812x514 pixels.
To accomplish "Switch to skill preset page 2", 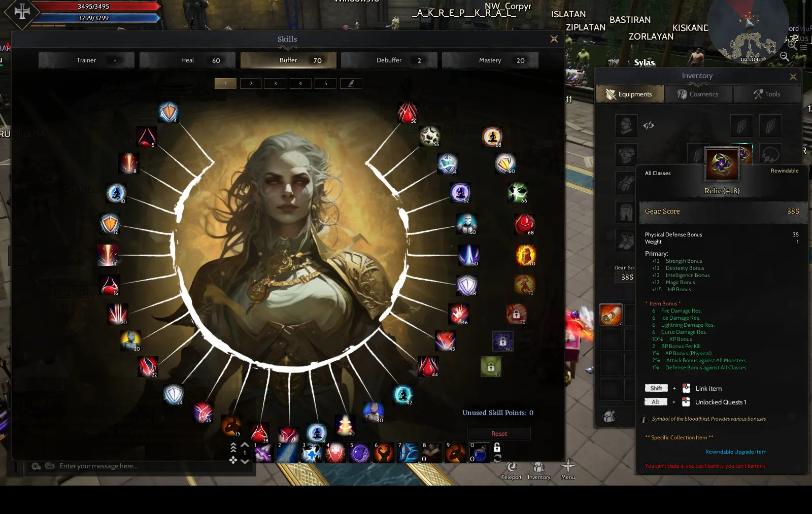I will point(250,83).
